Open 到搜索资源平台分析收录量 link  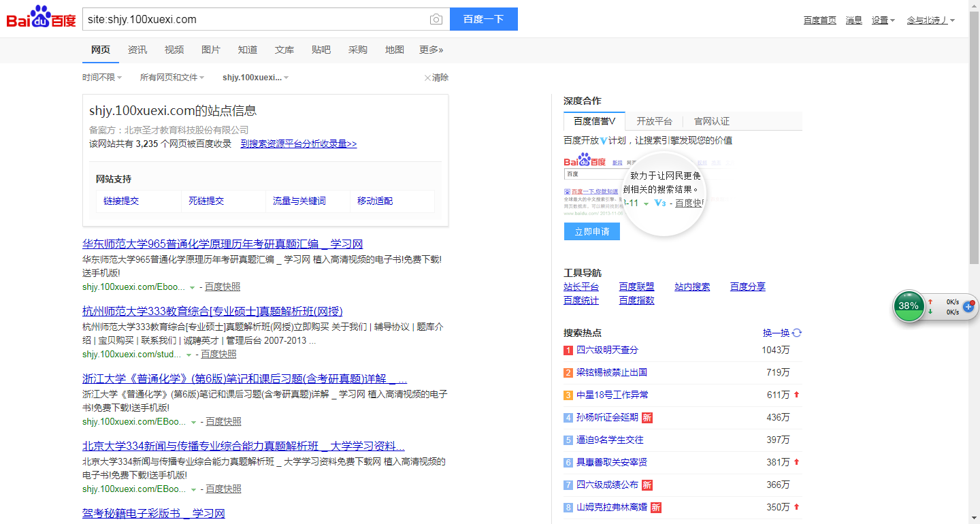coord(299,144)
